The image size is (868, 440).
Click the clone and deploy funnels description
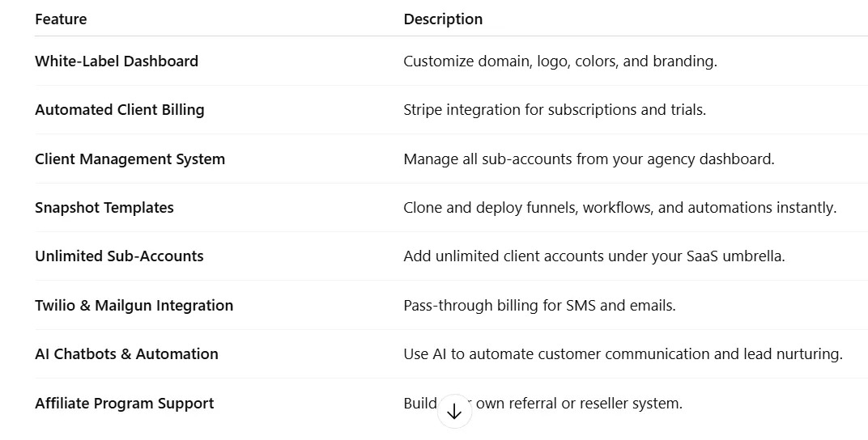tap(619, 207)
